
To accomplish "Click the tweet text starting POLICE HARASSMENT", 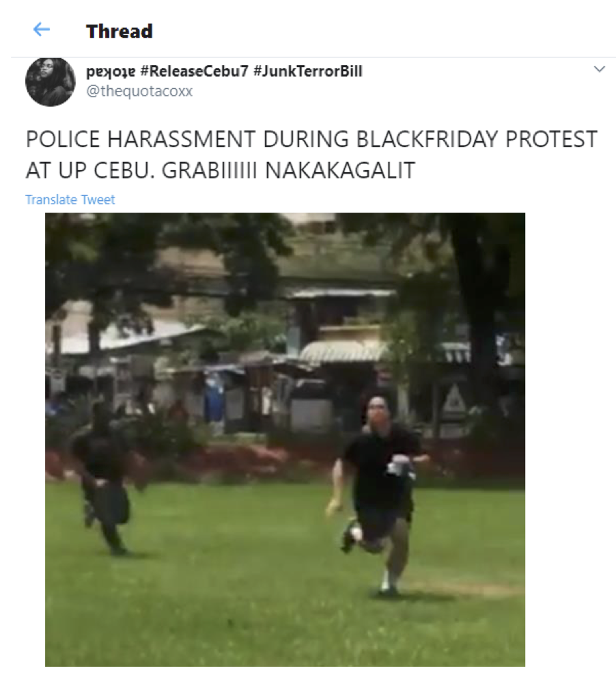I will [x=311, y=154].
